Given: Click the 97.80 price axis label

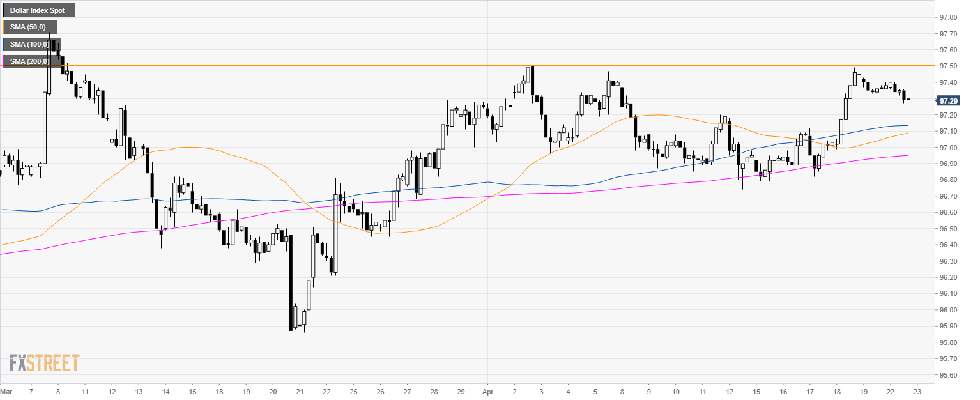Looking at the screenshot, I should tap(949, 17).
